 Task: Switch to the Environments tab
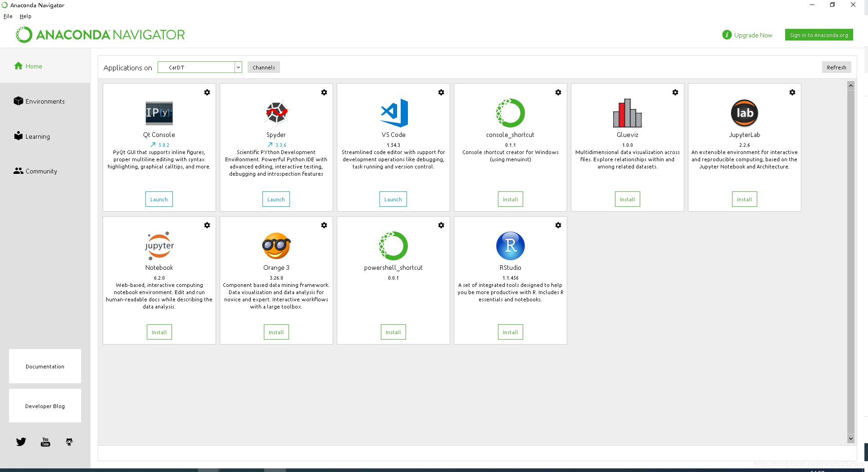click(45, 101)
